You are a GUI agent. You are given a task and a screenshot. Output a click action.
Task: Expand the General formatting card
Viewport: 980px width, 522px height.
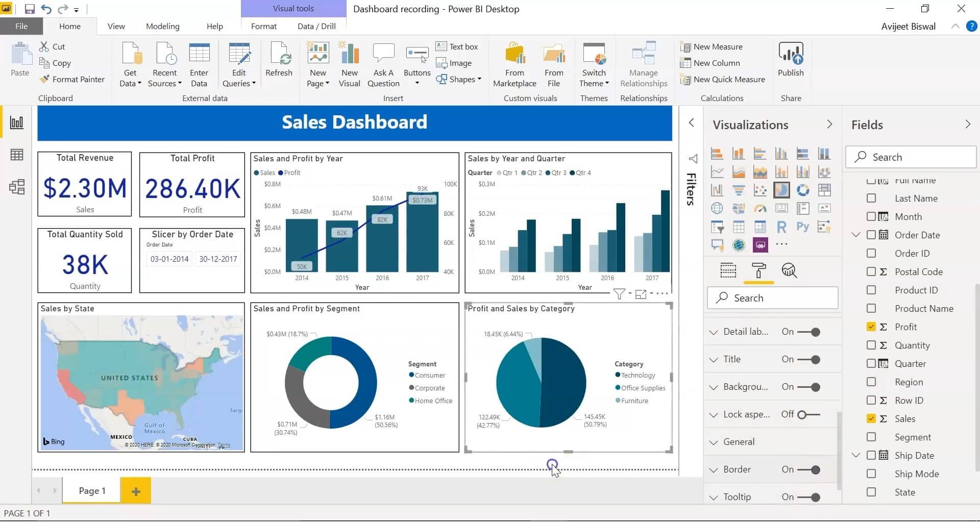(713, 441)
